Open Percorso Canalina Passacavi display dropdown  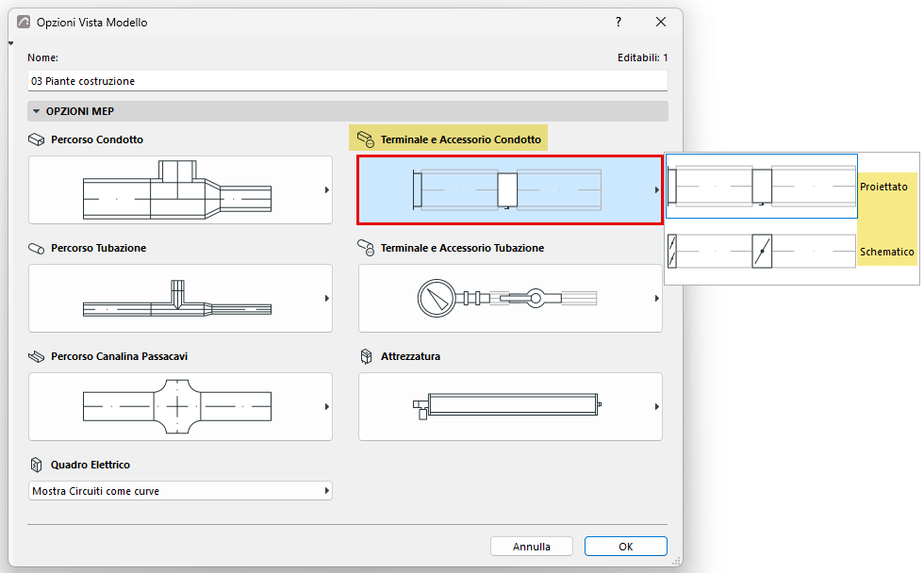coord(180,406)
